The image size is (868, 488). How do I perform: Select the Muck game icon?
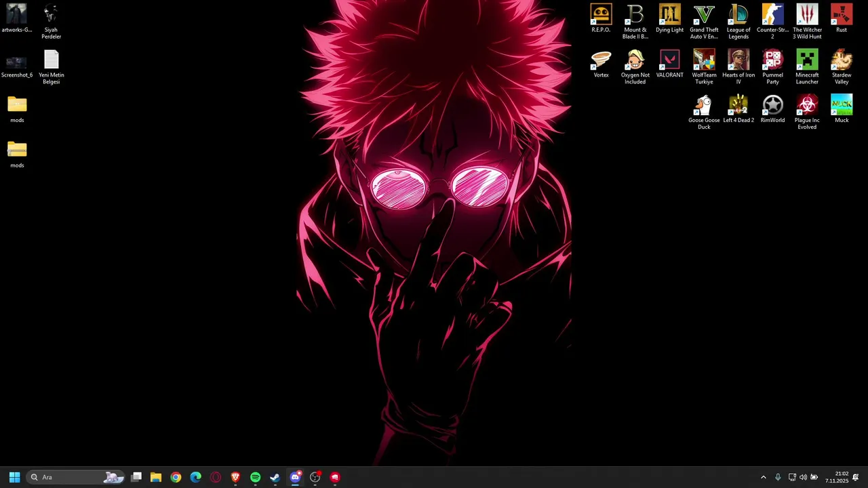click(x=842, y=110)
